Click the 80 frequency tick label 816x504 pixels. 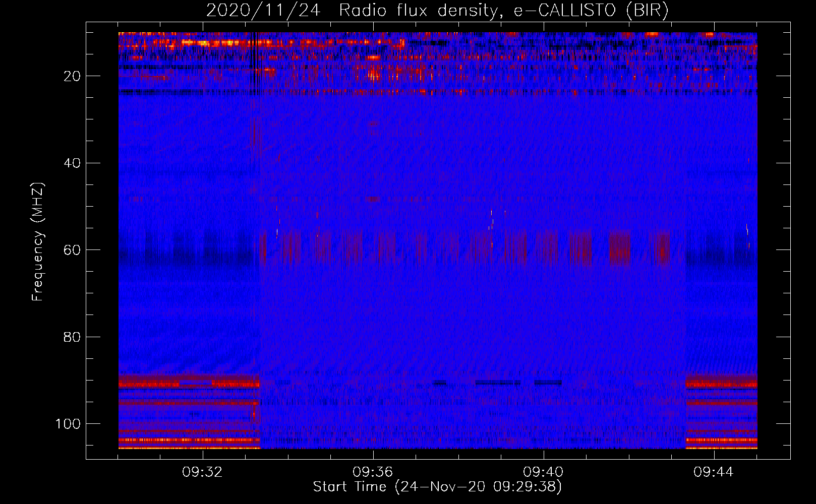pos(73,337)
